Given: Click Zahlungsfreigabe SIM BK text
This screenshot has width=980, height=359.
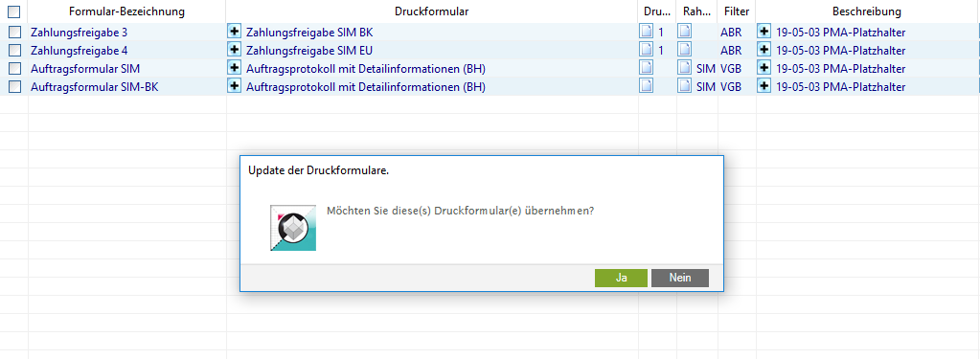Looking at the screenshot, I should [309, 33].
